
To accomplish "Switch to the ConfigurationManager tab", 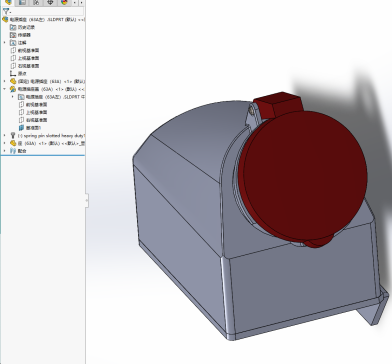I will [36, 2].
